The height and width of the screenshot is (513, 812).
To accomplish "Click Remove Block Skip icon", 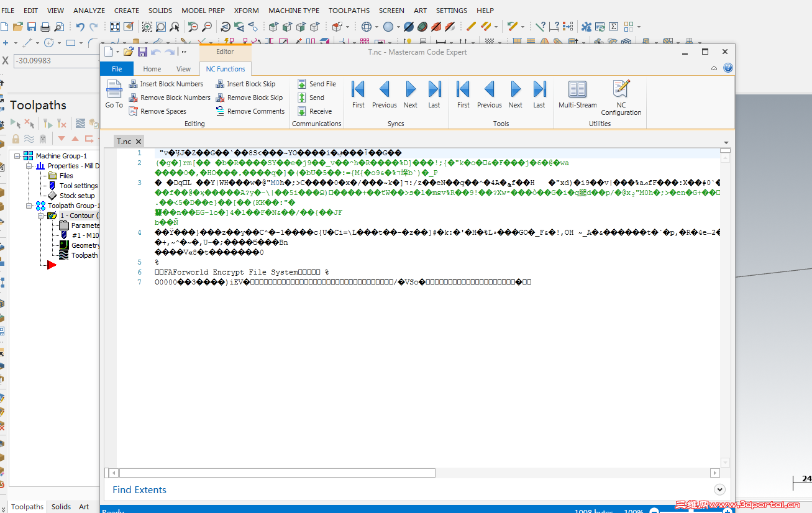I will [x=221, y=98].
